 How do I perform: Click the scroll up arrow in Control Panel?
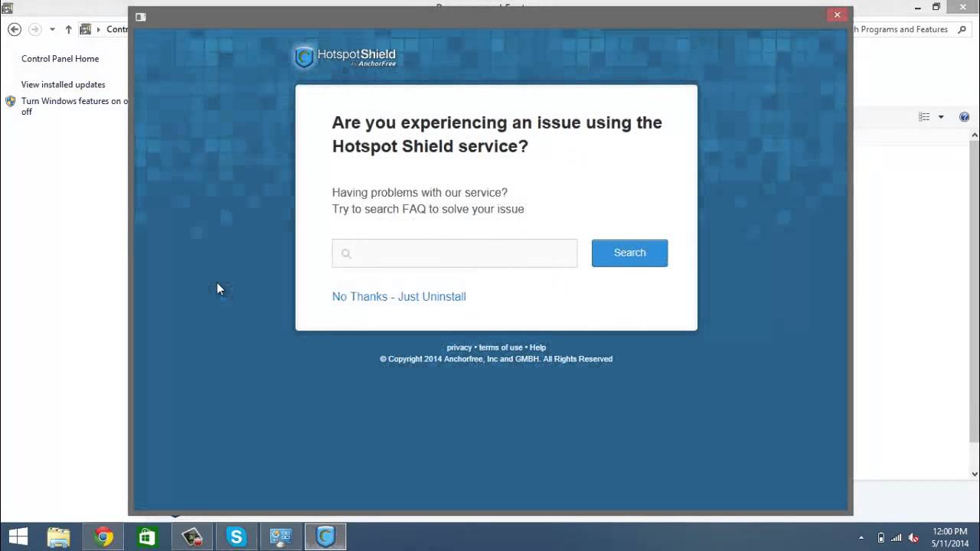pos(974,135)
